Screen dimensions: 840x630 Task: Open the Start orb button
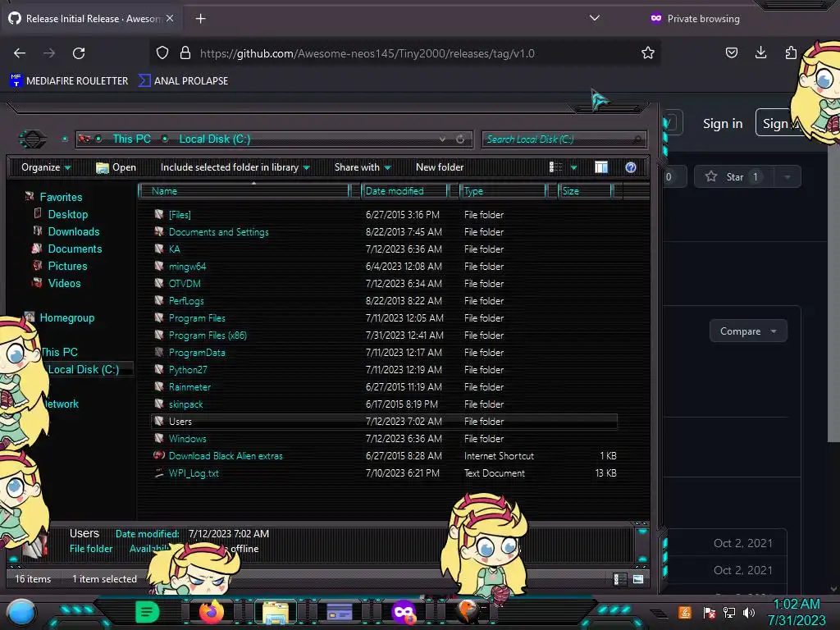[x=21, y=612]
